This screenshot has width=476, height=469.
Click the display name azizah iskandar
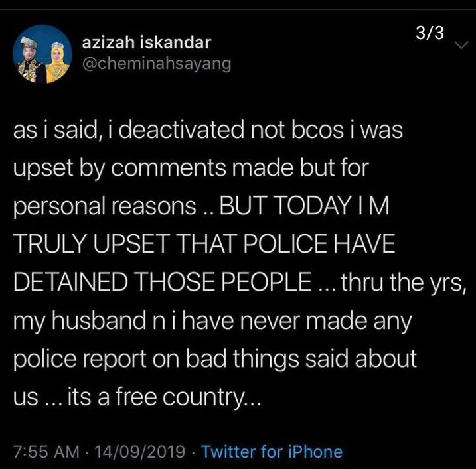click(146, 43)
